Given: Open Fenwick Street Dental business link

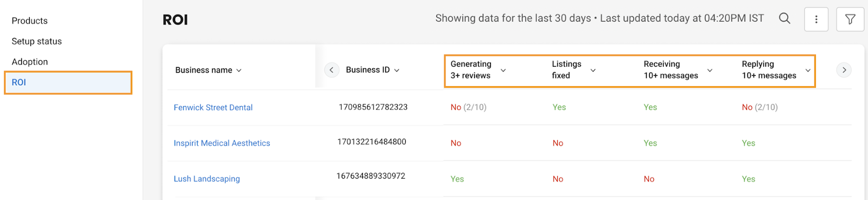Looking at the screenshot, I should coord(213,107).
